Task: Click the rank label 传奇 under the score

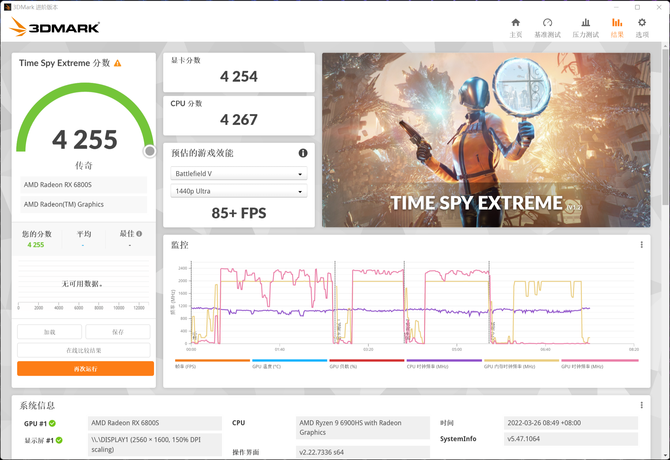Action: [x=84, y=165]
